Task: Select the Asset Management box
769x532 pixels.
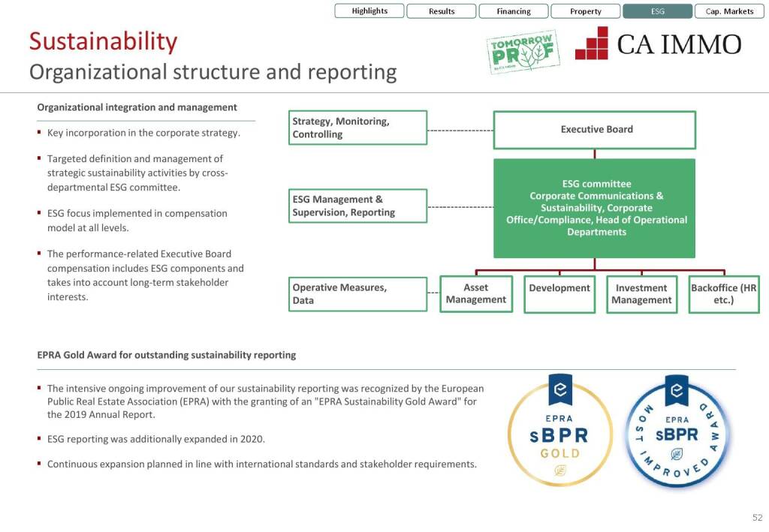Action: pos(475,294)
